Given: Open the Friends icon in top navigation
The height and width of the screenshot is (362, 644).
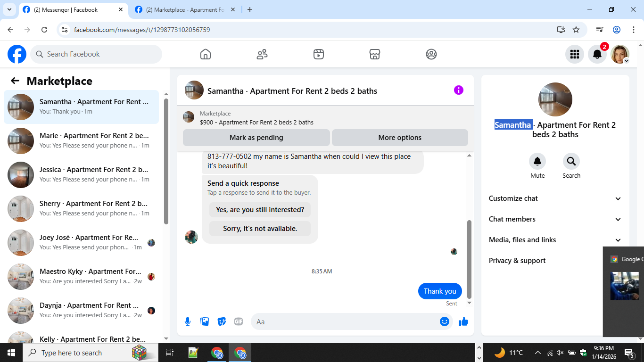Looking at the screenshot, I should [262, 54].
